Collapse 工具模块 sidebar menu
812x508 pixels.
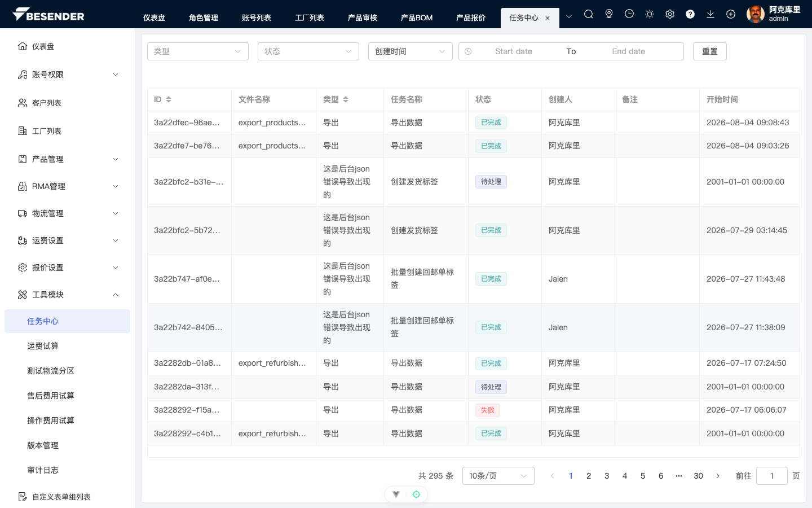(x=68, y=295)
